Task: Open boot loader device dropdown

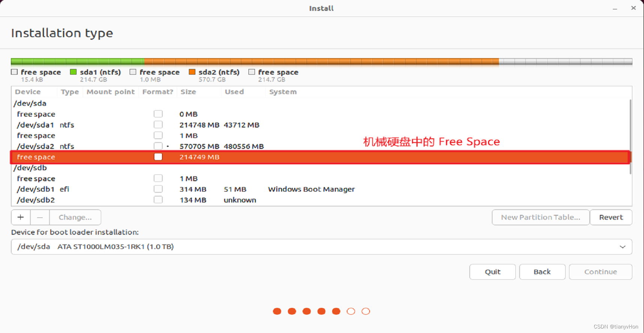Action: click(322, 247)
